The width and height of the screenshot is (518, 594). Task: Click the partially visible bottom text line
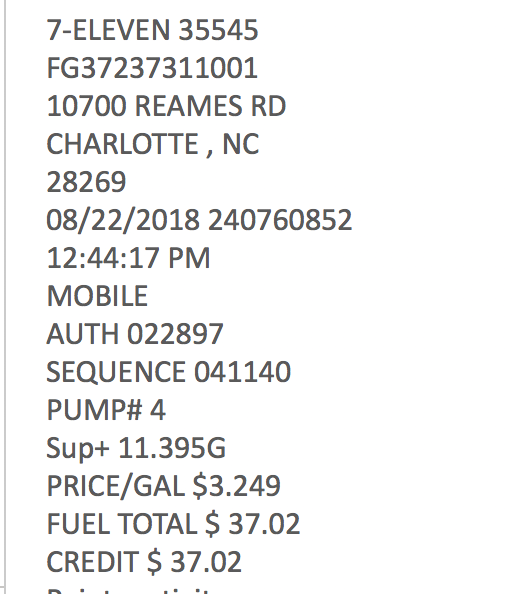coord(129,591)
